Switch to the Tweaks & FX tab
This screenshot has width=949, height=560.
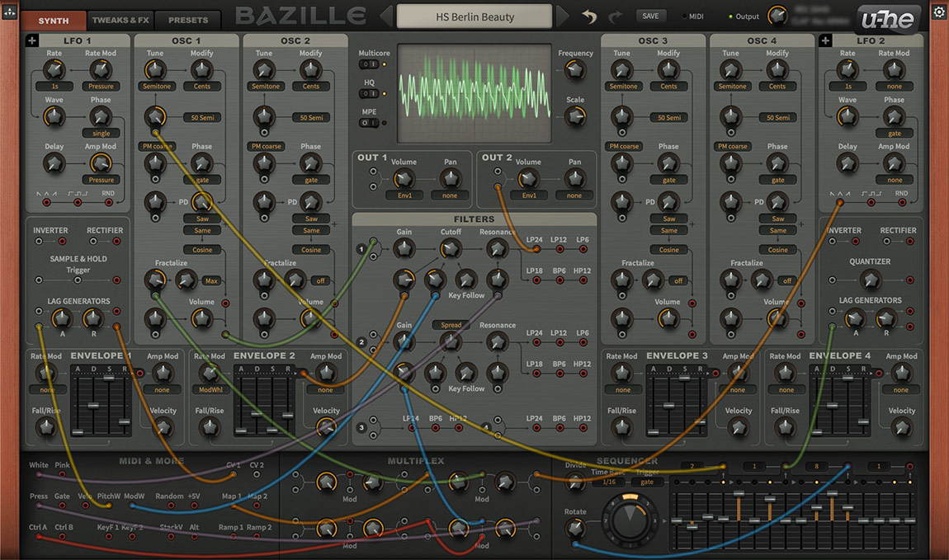120,20
